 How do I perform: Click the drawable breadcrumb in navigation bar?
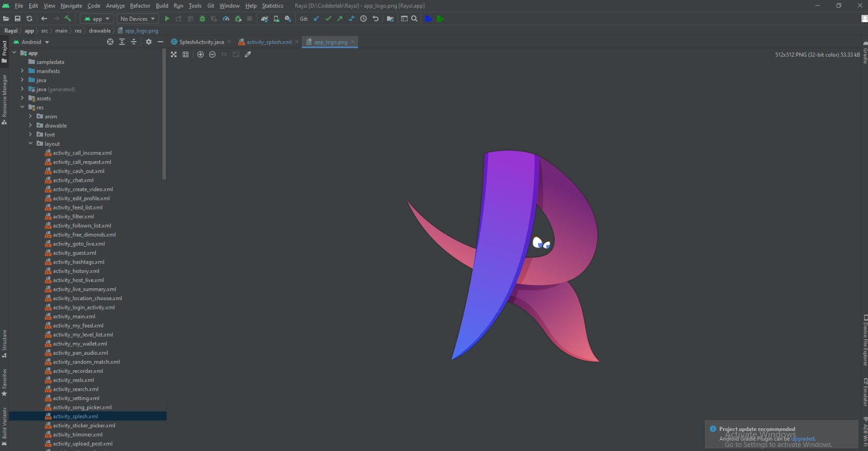coord(99,31)
